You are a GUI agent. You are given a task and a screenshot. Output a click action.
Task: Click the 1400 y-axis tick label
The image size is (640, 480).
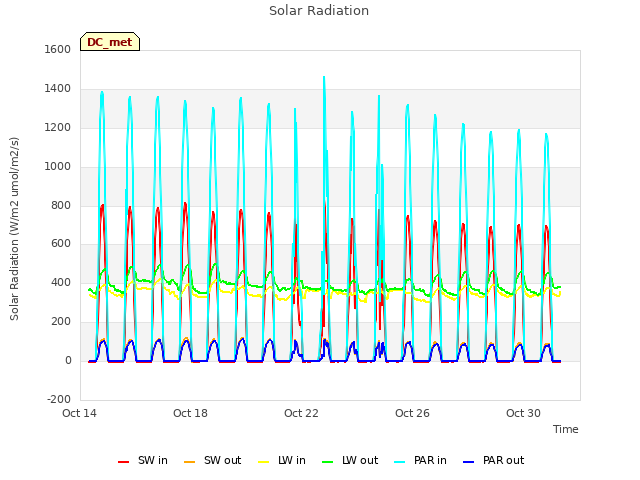[58, 89]
